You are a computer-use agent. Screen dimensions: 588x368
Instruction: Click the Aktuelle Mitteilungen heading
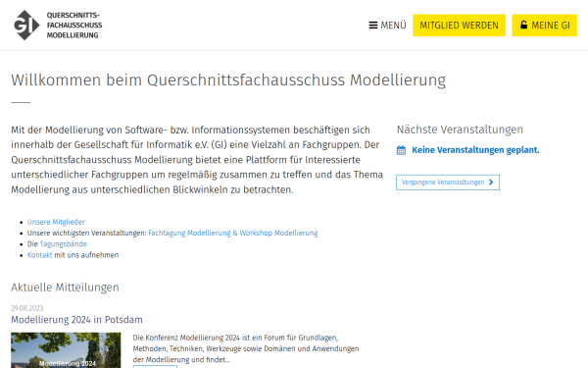(x=65, y=288)
